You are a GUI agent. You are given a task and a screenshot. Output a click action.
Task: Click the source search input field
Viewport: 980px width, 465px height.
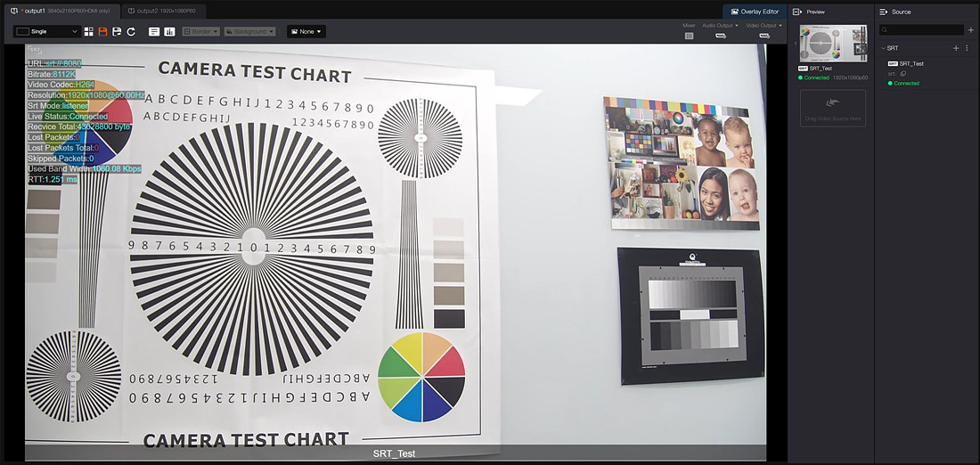point(921,30)
